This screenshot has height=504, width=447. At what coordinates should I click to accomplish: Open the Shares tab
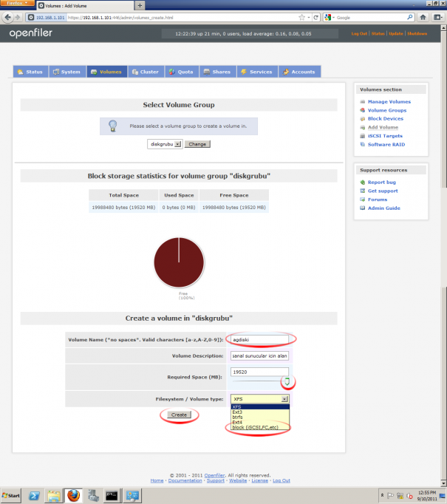(x=218, y=72)
